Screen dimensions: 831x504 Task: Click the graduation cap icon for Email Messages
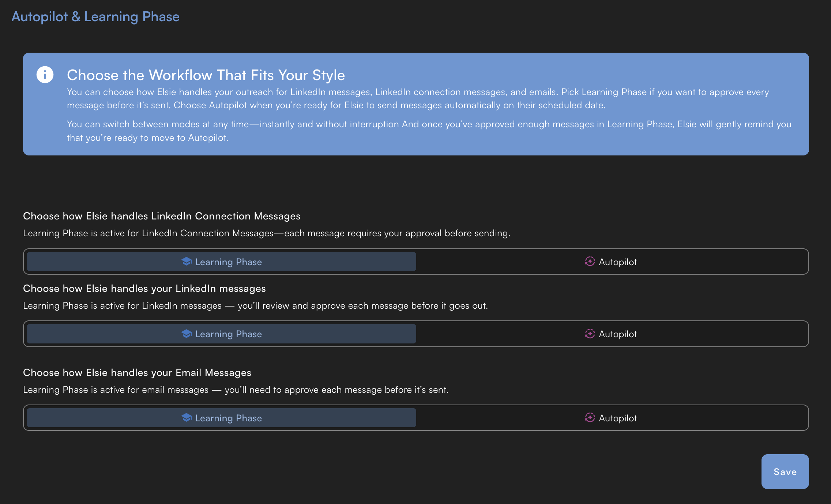tap(187, 418)
